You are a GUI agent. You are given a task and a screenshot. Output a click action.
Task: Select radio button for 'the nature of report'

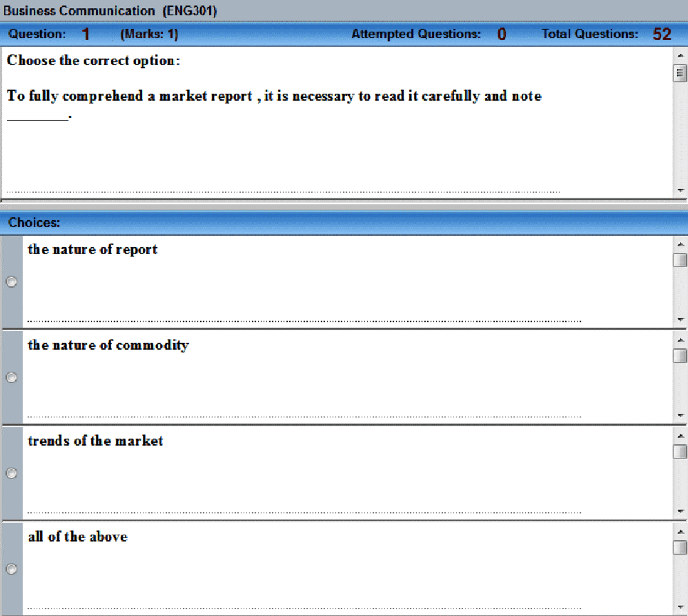(11, 282)
